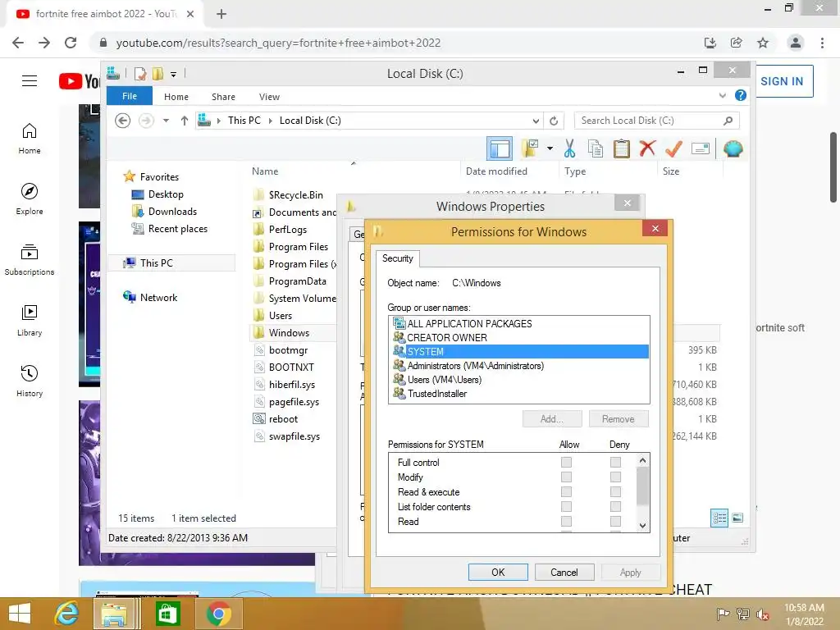840x630 pixels.
Task: Click the Search Local Disk (C:) field
Action: point(656,121)
